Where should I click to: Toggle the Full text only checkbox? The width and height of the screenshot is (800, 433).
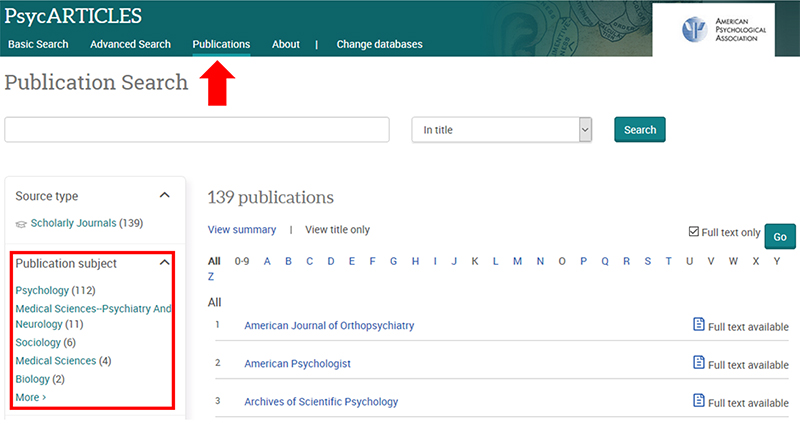[693, 232]
